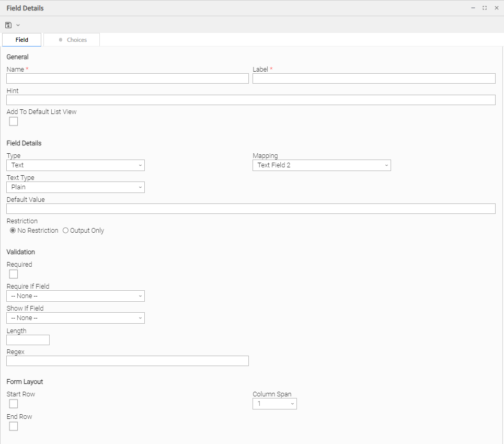504x444 pixels.
Task: Expand the Text Type dropdown
Action: 75,187
